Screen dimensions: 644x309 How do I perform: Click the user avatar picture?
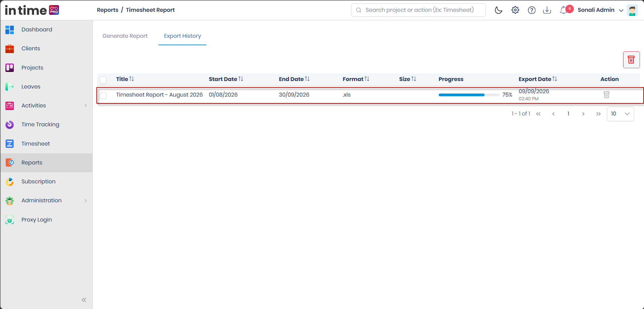(x=632, y=10)
